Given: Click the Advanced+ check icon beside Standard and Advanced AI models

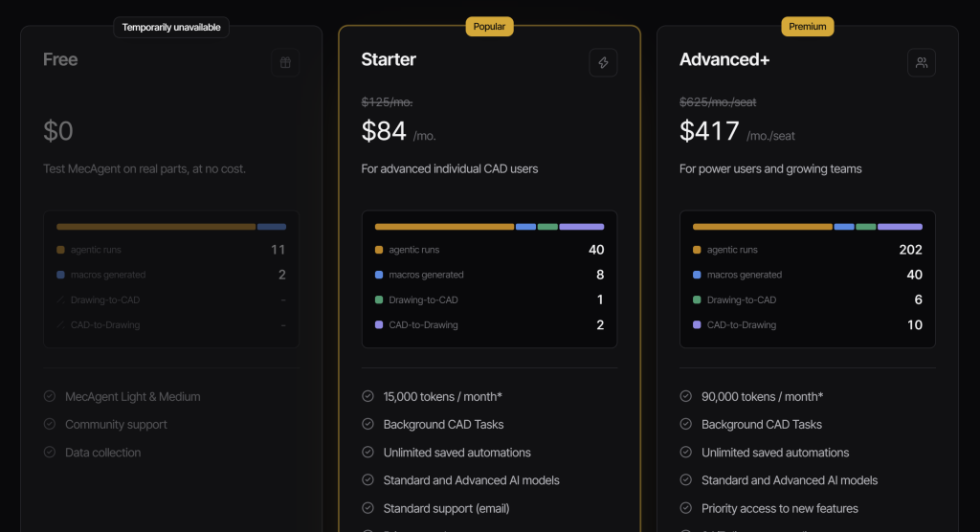Looking at the screenshot, I should [x=685, y=480].
